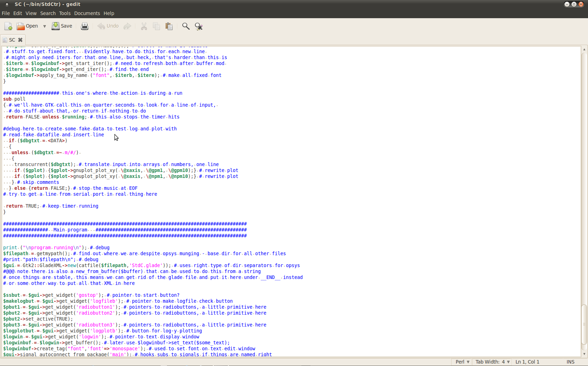
Task: Click the vertical scrollbar thumb
Action: [x=584, y=325]
